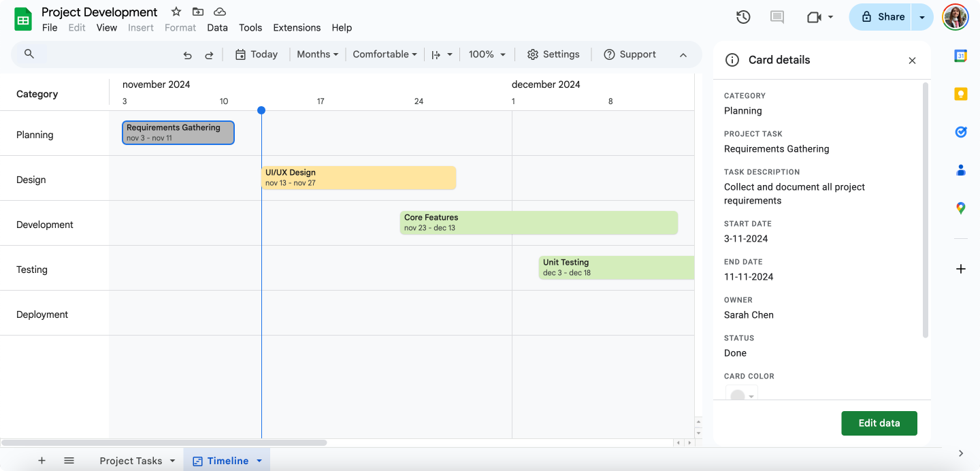Click the Today button
The image size is (980, 471).
click(257, 54)
